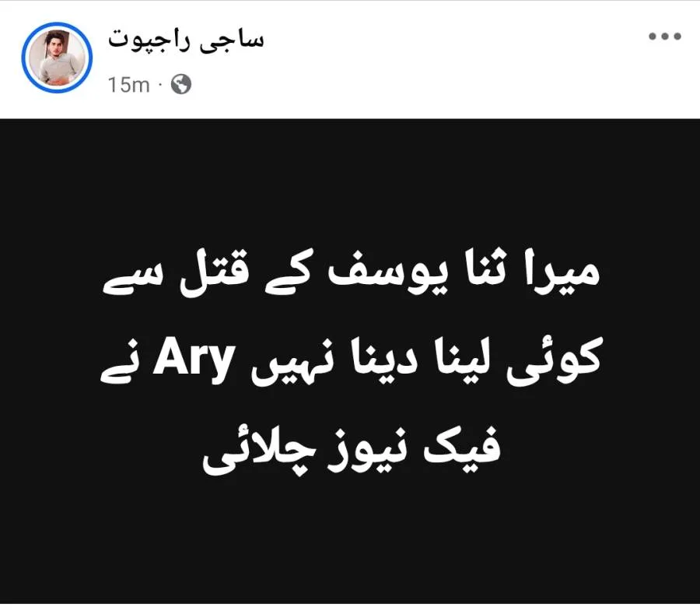Open ساجی راجپوت's profile picture
The height and width of the screenshot is (611, 700).
click(57, 58)
